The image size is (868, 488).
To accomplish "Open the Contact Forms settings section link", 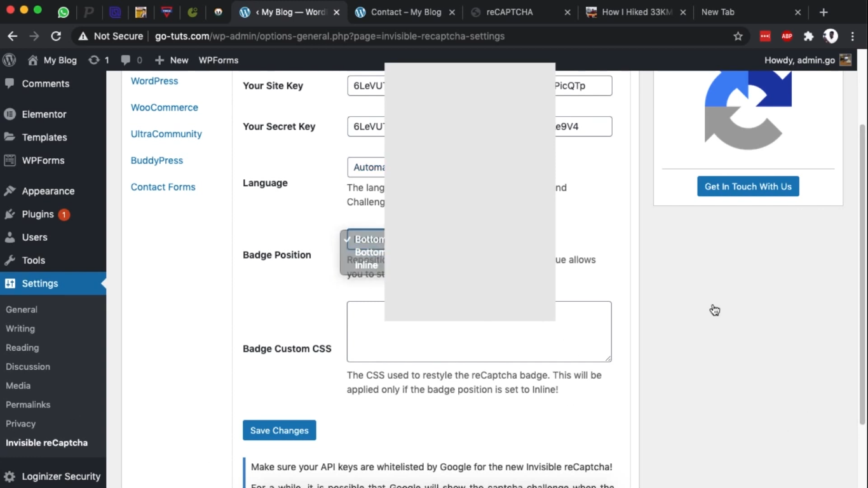I will (x=163, y=187).
